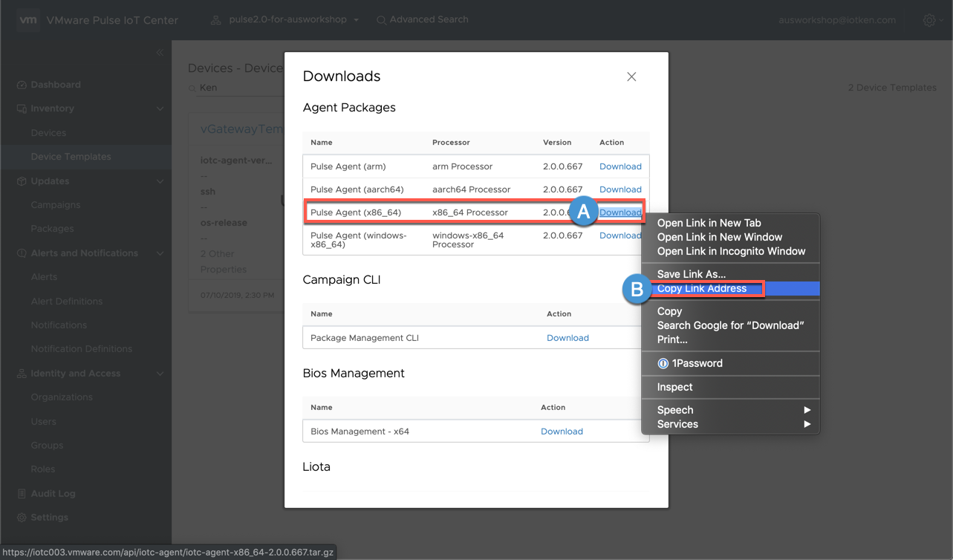The image size is (953, 560).
Task: Download the Package Management CLI
Action: point(567,338)
